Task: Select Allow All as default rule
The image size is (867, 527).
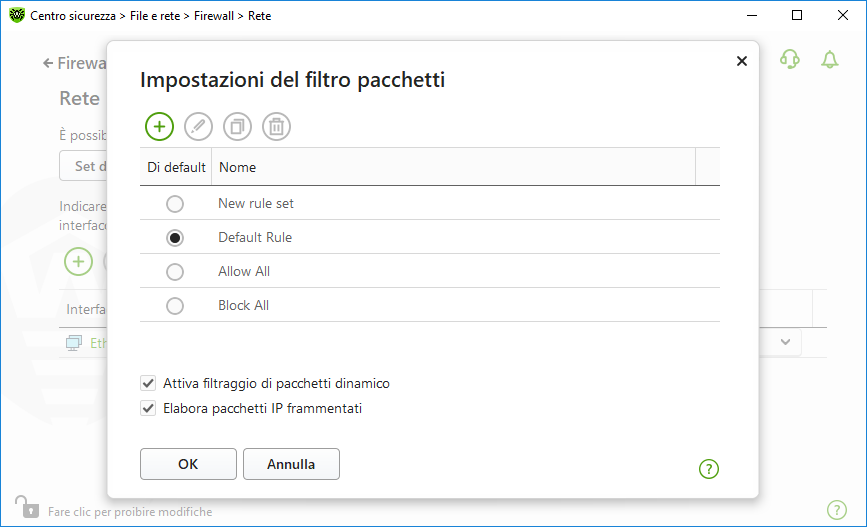Action: [175, 272]
